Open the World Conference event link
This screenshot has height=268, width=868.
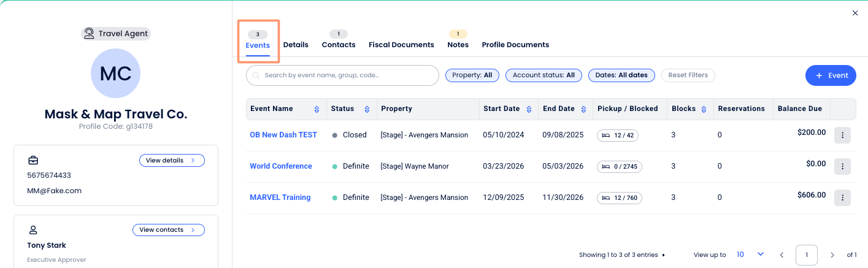280,166
